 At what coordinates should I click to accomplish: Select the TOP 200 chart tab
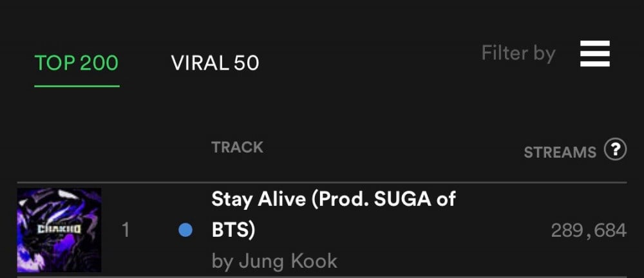77,63
